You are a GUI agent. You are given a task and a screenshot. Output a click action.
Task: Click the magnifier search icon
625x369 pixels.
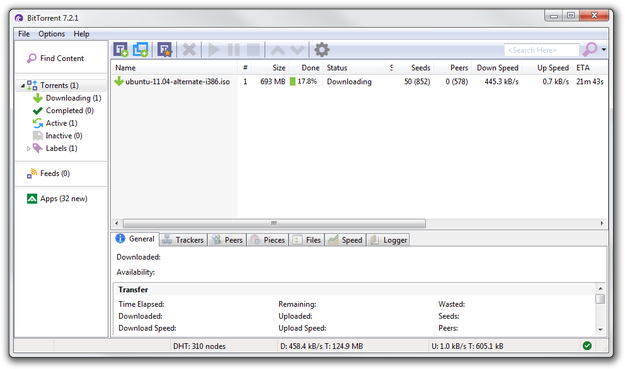[590, 50]
